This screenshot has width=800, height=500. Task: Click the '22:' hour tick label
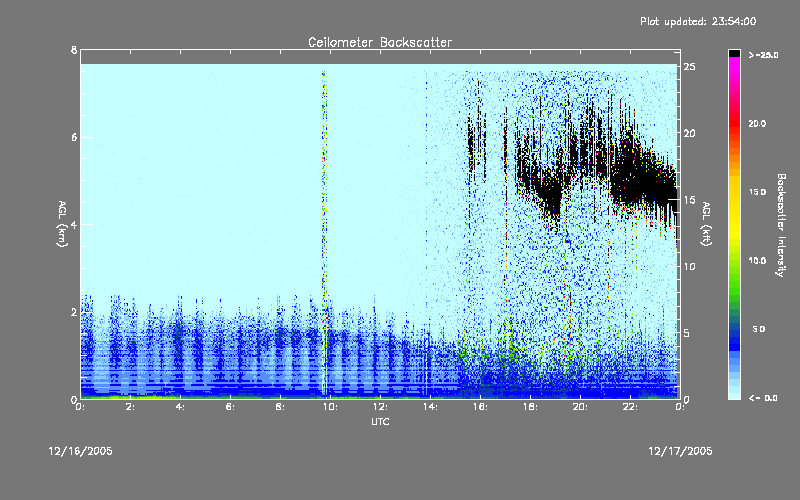tap(630, 407)
